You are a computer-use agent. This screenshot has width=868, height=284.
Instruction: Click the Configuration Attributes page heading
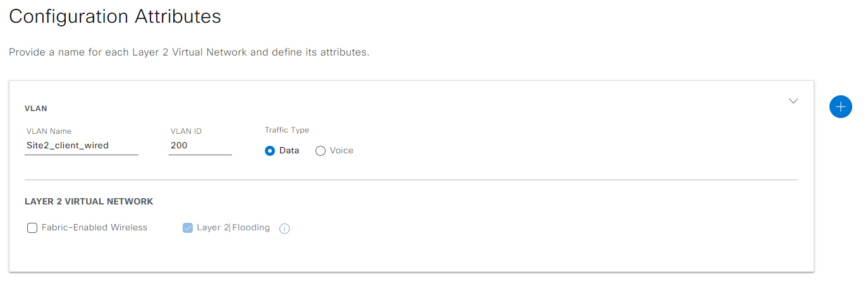pos(115,16)
